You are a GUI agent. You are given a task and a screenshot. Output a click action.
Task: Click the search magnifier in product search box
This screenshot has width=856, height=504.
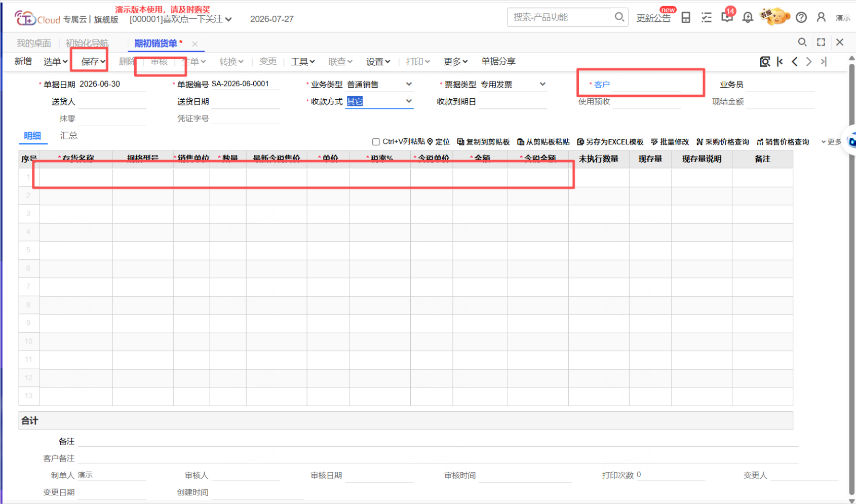pyautogui.click(x=619, y=17)
